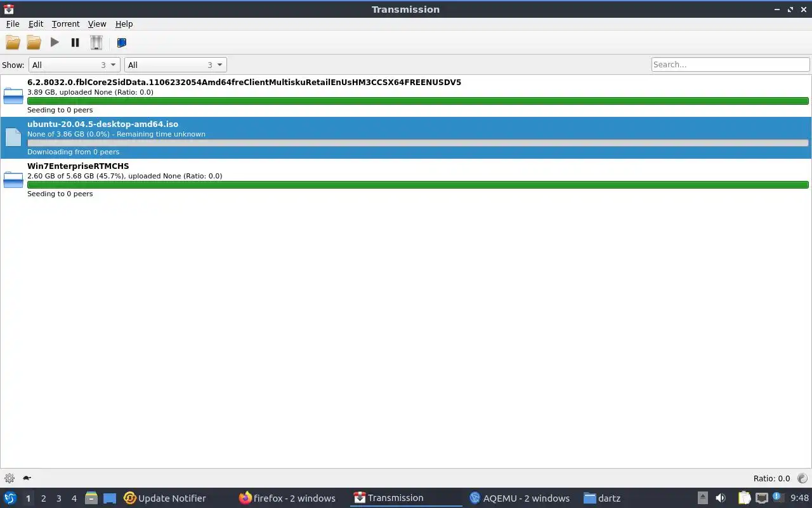Click the Win7EnterpriseRTMCHS progress bar
This screenshot has width=812, height=508.
coord(418,185)
